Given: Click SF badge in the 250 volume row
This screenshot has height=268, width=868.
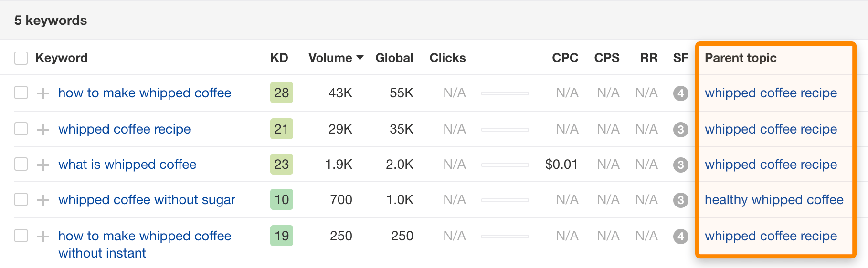Looking at the screenshot, I should pos(680,236).
